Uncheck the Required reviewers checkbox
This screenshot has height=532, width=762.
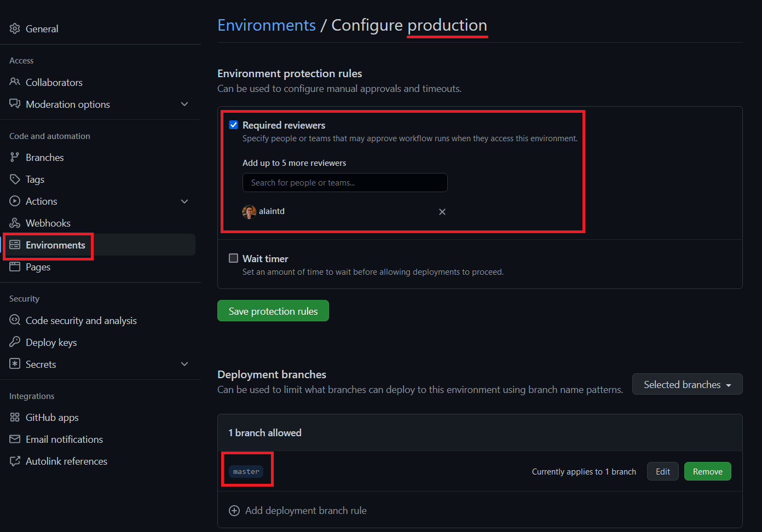[234, 125]
